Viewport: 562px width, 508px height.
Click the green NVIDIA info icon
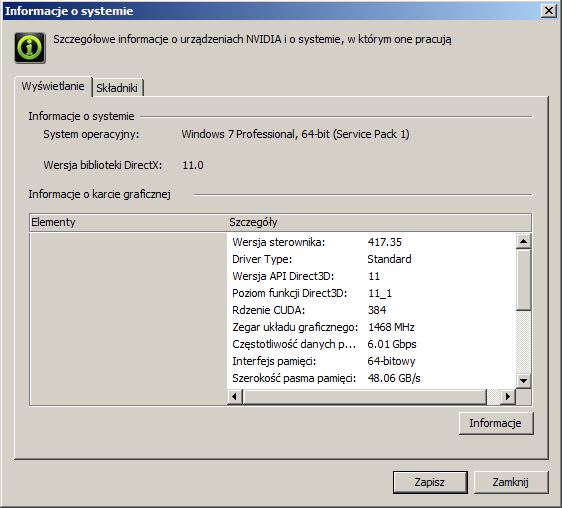coord(30,48)
